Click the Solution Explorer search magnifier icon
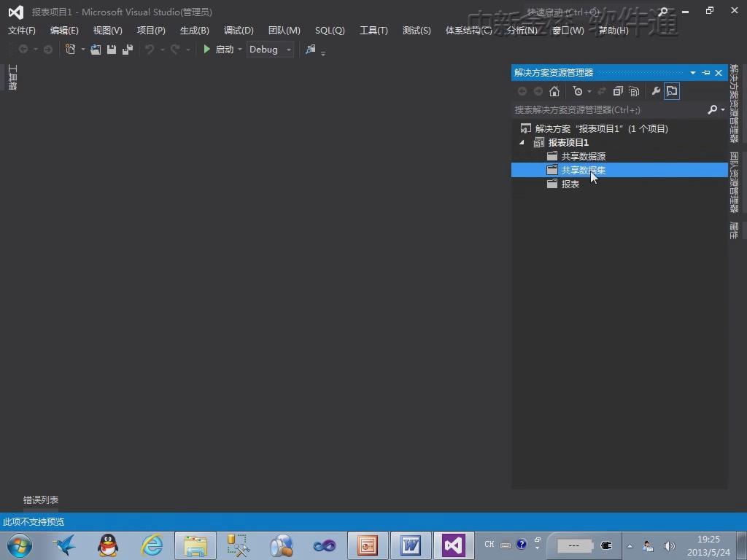The image size is (747, 560). click(x=712, y=109)
